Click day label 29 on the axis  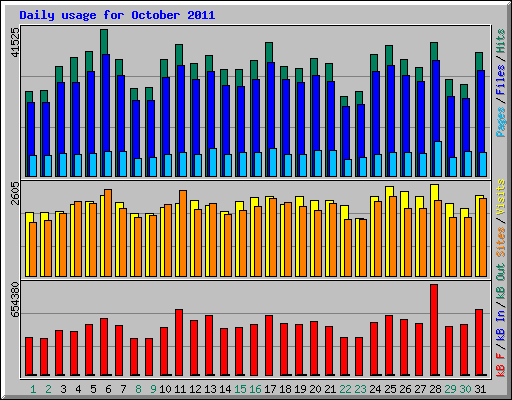[x=450, y=389]
